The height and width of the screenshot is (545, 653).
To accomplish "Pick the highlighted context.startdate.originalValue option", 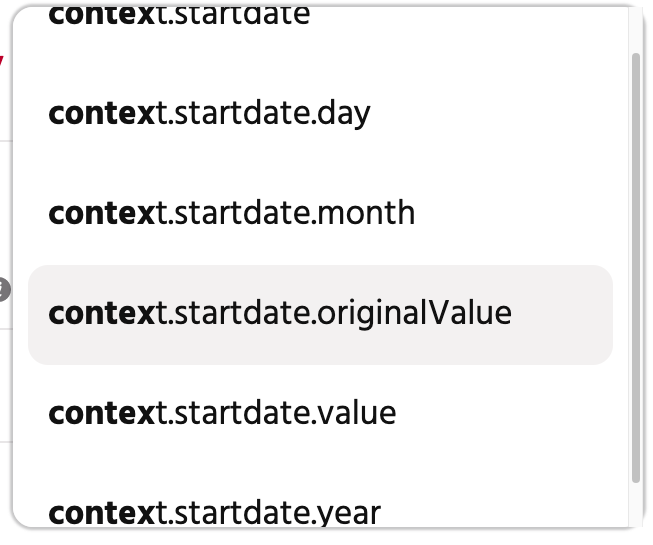I will pyautogui.click(x=280, y=313).
